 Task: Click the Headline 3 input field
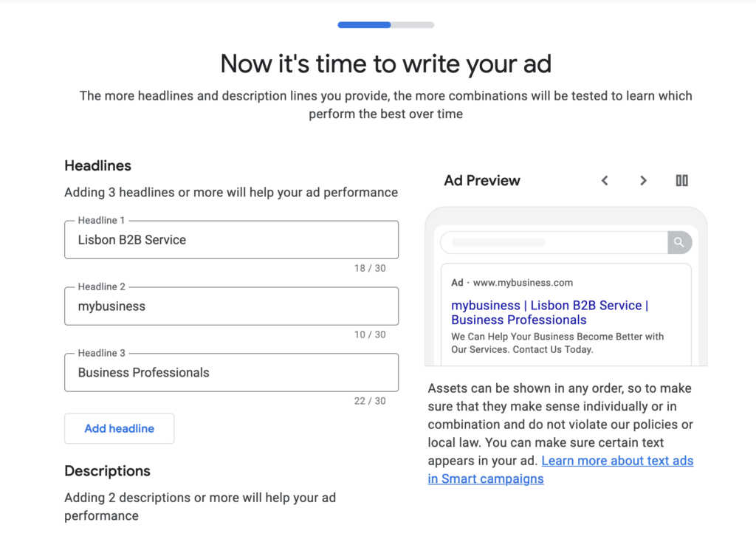231,372
